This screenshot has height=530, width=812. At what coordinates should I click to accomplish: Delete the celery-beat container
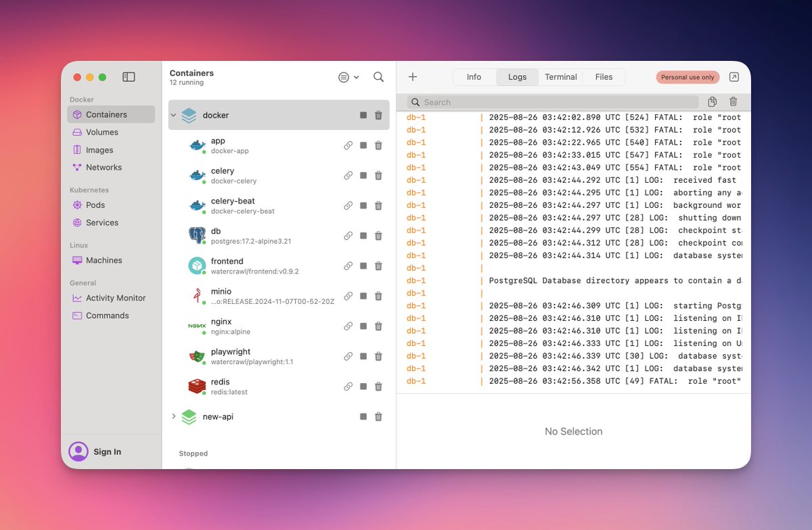(x=378, y=206)
